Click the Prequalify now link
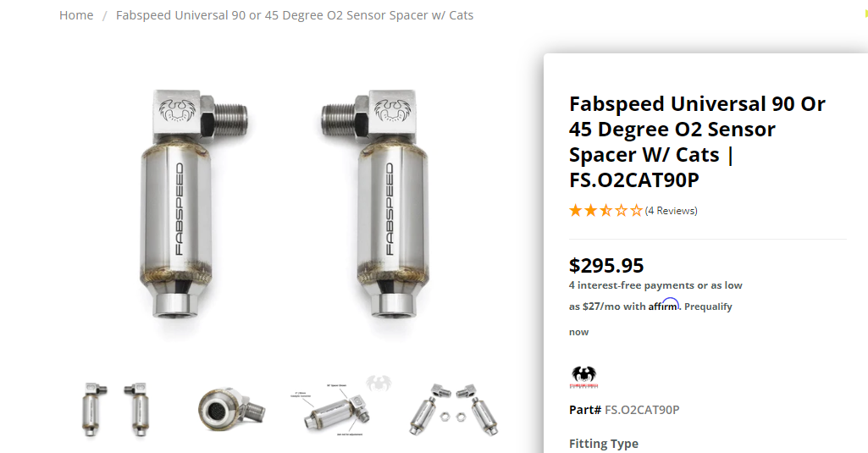 pos(708,307)
